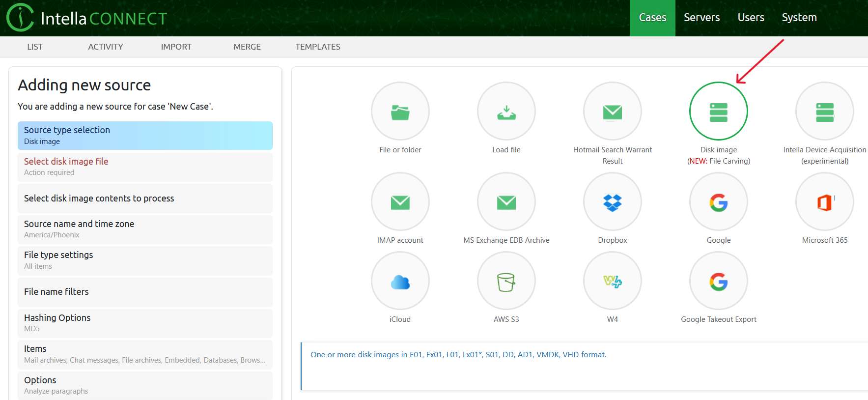Screen dimensions: 868x400
Task: Choose Intella Device Acquisition source icon
Action: [x=824, y=112]
